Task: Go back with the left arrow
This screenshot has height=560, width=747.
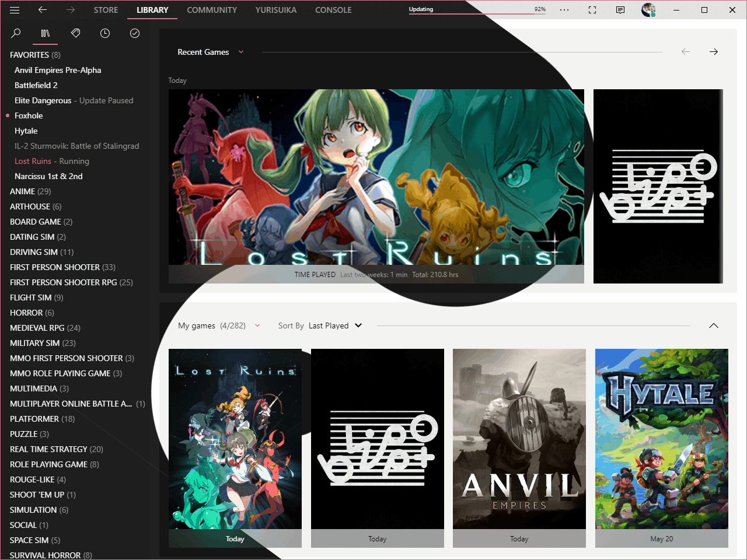Action: click(x=42, y=10)
